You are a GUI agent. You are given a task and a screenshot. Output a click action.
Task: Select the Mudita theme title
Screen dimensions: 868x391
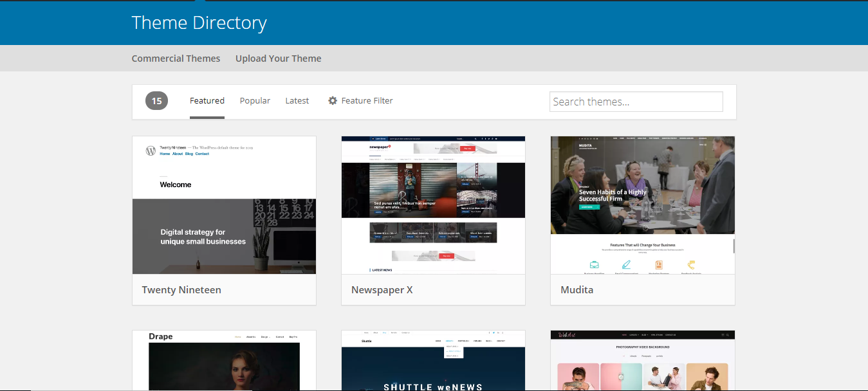tap(577, 290)
